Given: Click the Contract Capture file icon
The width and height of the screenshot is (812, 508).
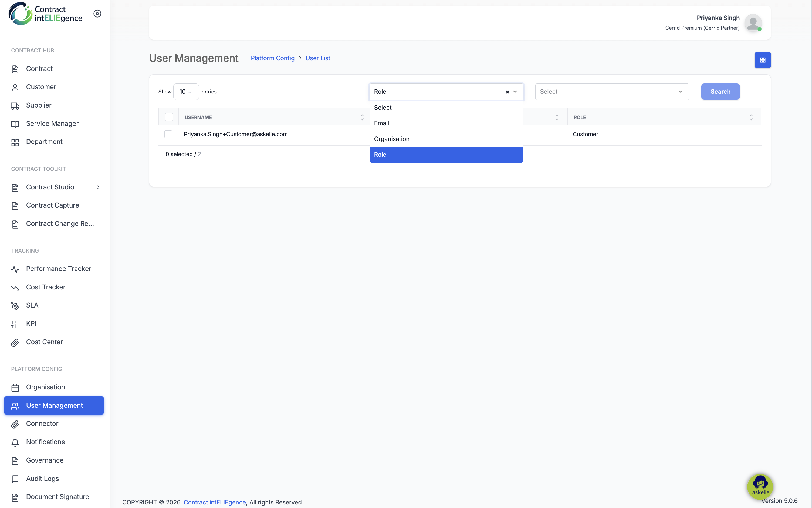Looking at the screenshot, I should (15, 206).
